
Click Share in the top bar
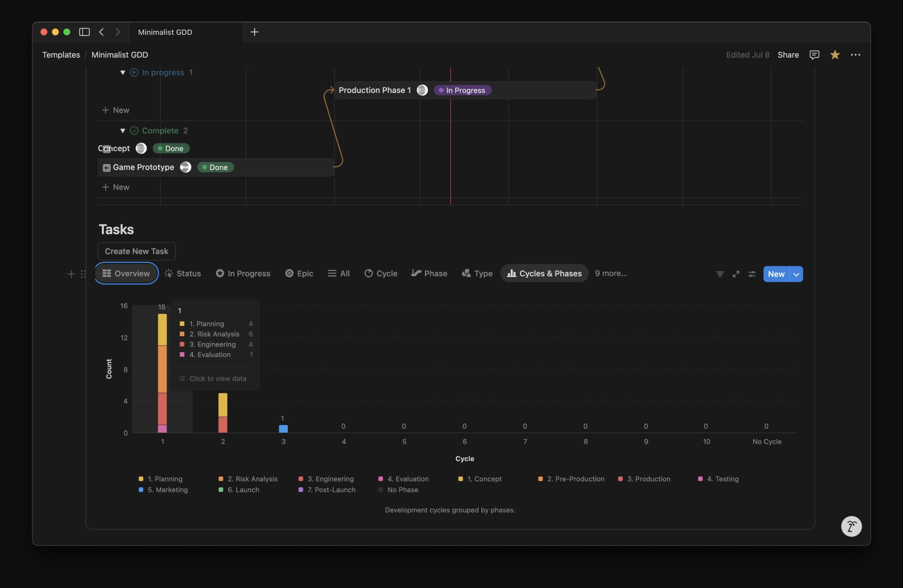(x=788, y=55)
